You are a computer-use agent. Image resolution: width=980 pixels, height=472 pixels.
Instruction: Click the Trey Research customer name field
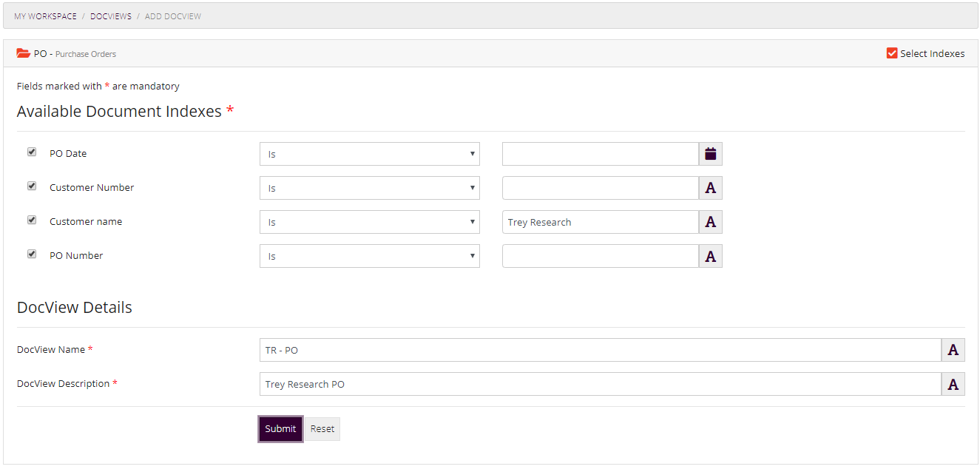(x=600, y=221)
